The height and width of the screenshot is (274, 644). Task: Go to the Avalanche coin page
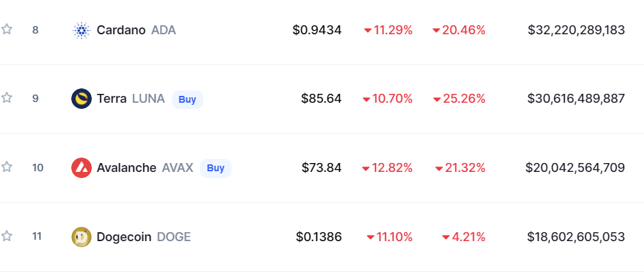coord(127,168)
